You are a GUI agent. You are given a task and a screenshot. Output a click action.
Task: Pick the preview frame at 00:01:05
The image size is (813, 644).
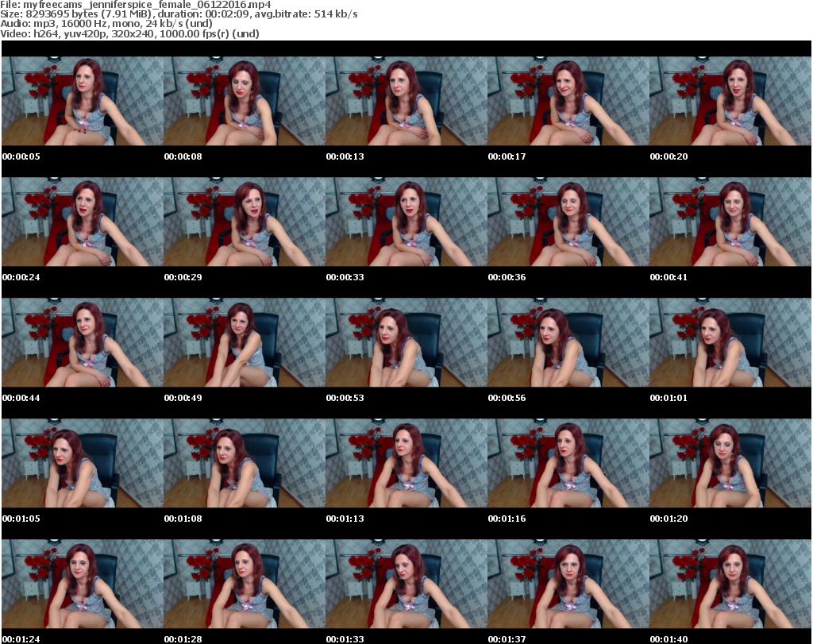(x=83, y=463)
